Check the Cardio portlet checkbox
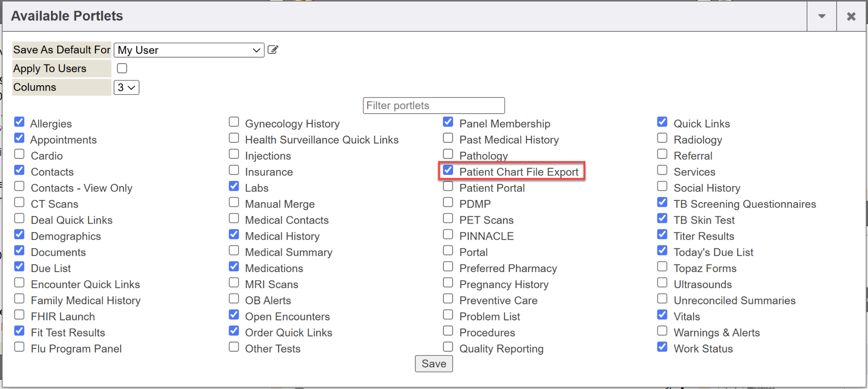The image size is (868, 389). [19, 154]
